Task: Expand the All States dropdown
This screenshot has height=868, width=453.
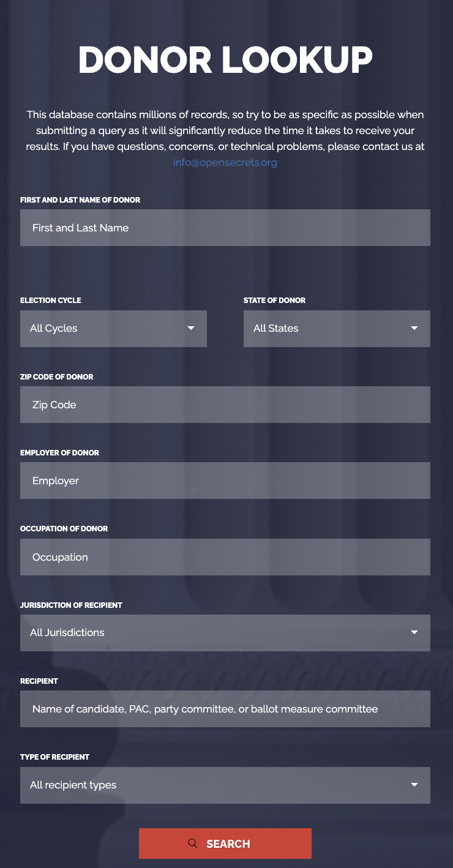Action: pos(337,329)
